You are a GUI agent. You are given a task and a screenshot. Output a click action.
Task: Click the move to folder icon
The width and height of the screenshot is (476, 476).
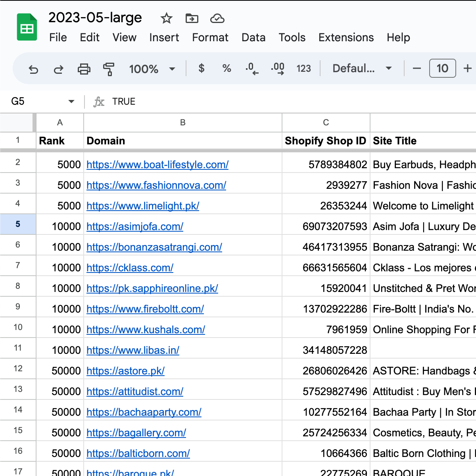click(192, 18)
